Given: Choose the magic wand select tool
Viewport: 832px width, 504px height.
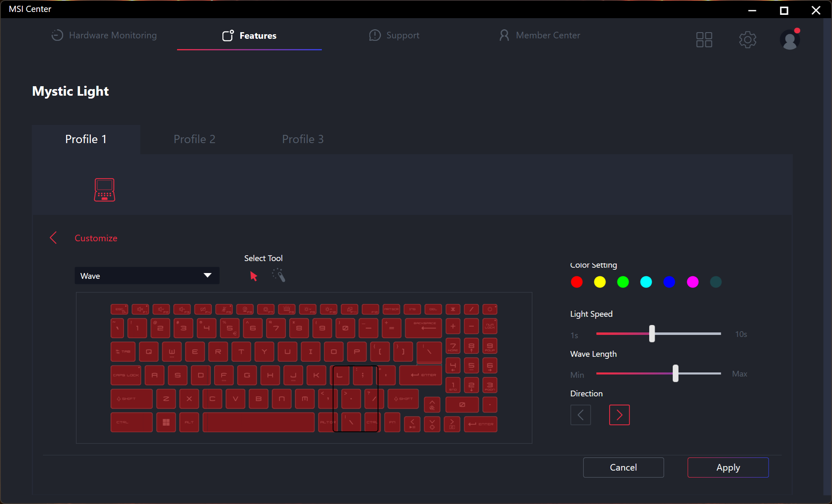Looking at the screenshot, I should coord(279,275).
